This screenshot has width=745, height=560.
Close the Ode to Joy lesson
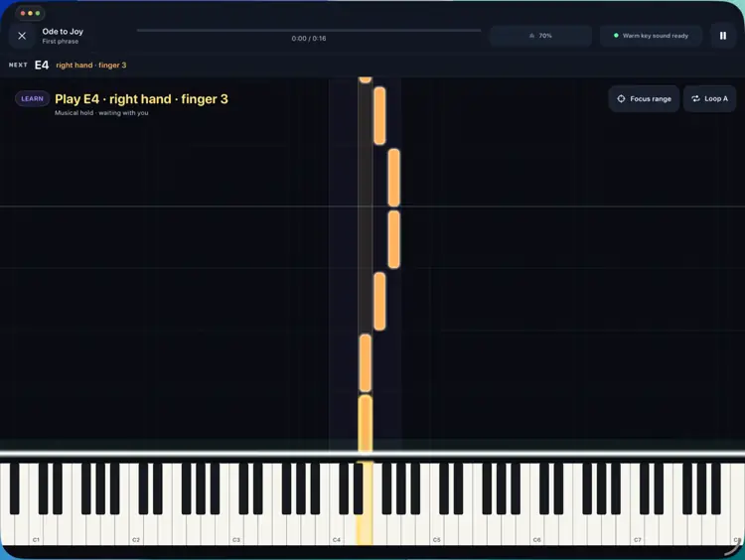coord(22,36)
